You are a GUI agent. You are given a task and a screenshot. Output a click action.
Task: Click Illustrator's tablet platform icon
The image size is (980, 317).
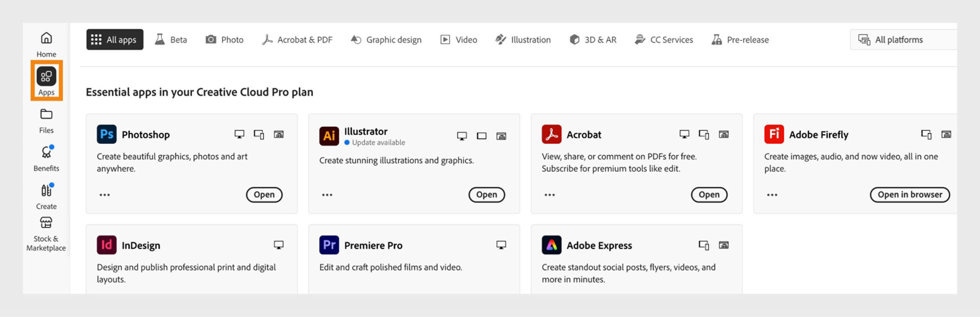pos(482,136)
